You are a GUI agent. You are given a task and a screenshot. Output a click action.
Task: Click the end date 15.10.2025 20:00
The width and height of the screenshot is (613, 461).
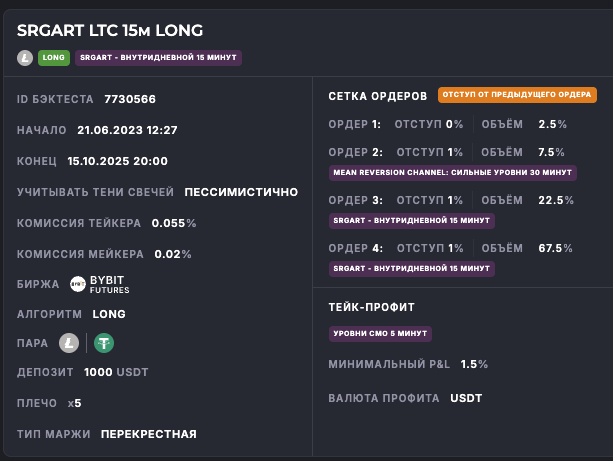[x=117, y=161]
